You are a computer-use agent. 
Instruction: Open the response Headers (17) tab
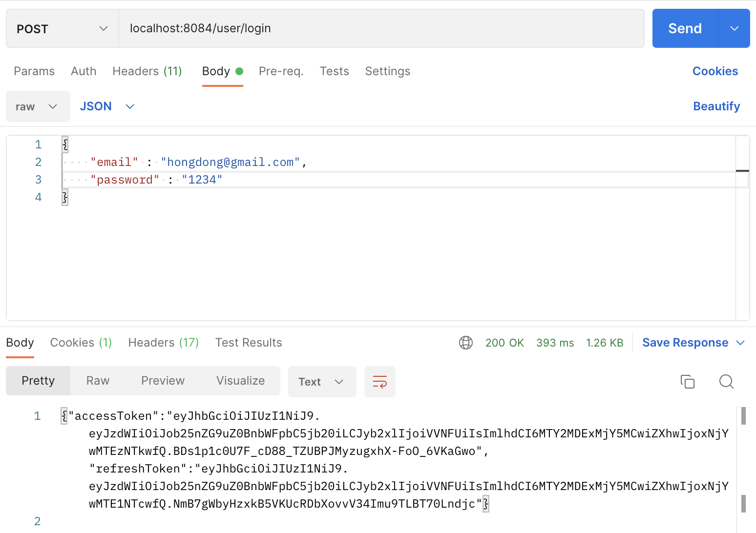[164, 343]
